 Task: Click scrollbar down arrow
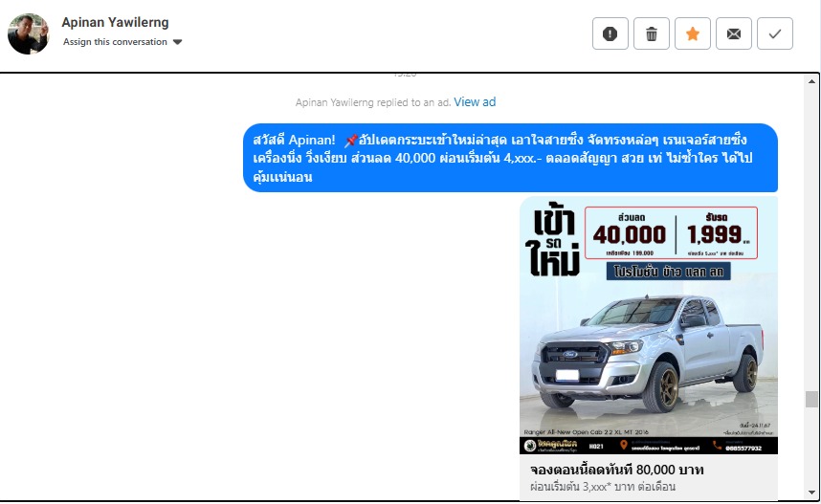tap(811, 493)
